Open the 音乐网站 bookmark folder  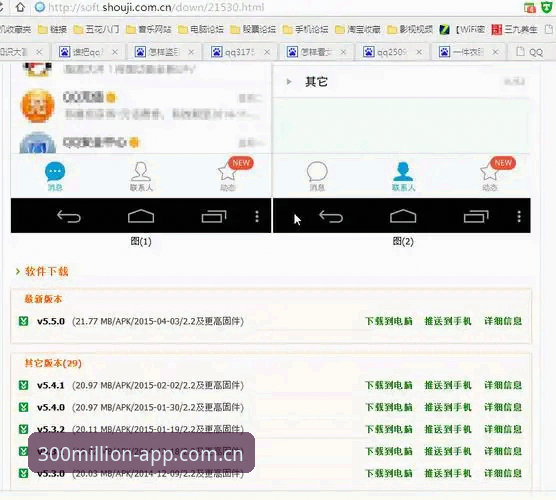click(x=149, y=29)
